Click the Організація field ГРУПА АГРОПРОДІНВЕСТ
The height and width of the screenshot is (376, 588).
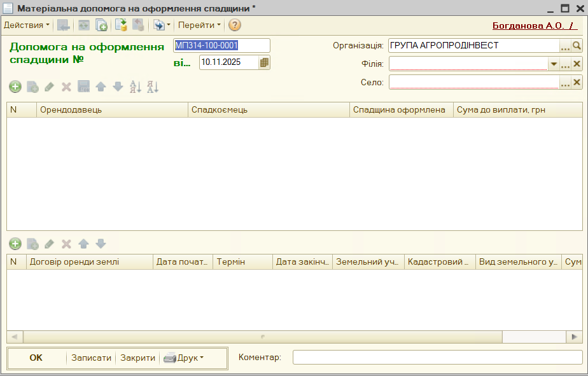(x=474, y=45)
